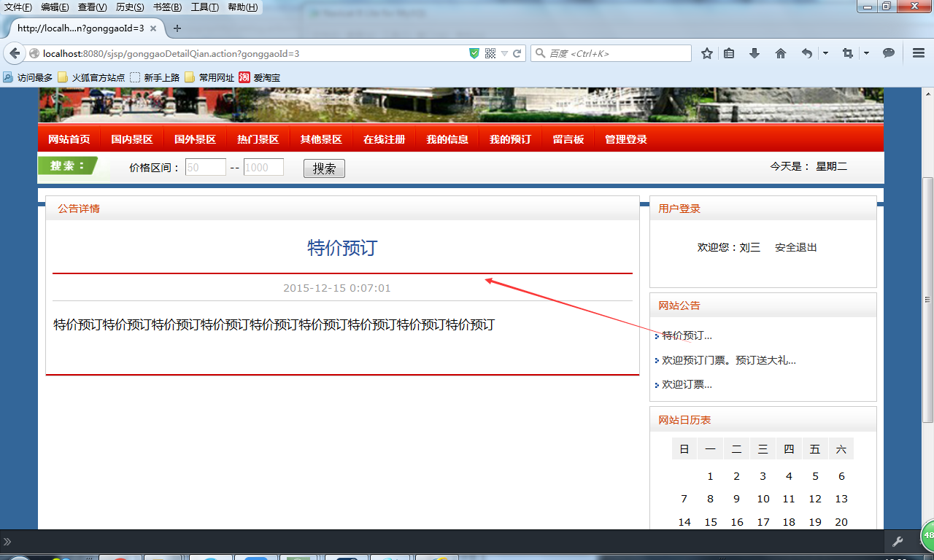The image size is (934, 560).
Task: Open the 常用网址 bookmark folder
Action: 209,77
